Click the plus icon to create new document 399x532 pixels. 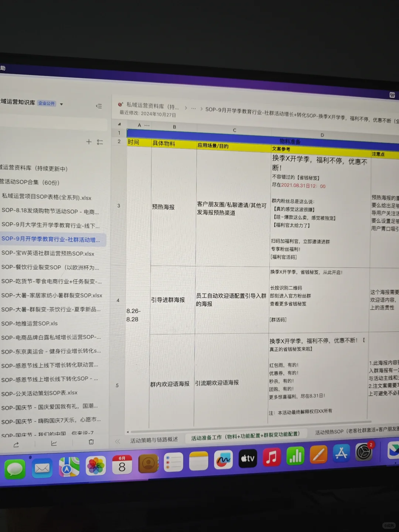tap(89, 142)
